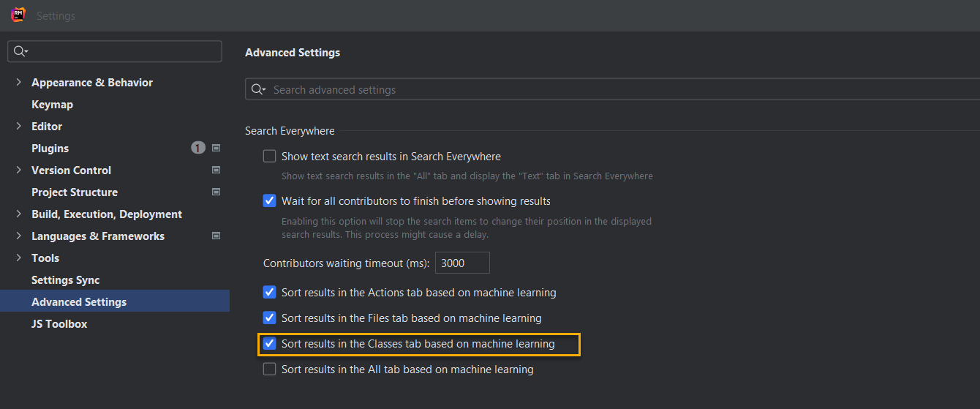The height and width of the screenshot is (409, 980).
Task: Enable Show text search results in Search Everywhere
Action: pos(270,157)
